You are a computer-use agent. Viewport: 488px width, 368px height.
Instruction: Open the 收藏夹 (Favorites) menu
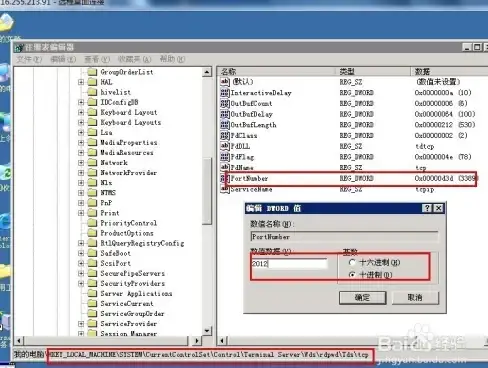(134, 59)
